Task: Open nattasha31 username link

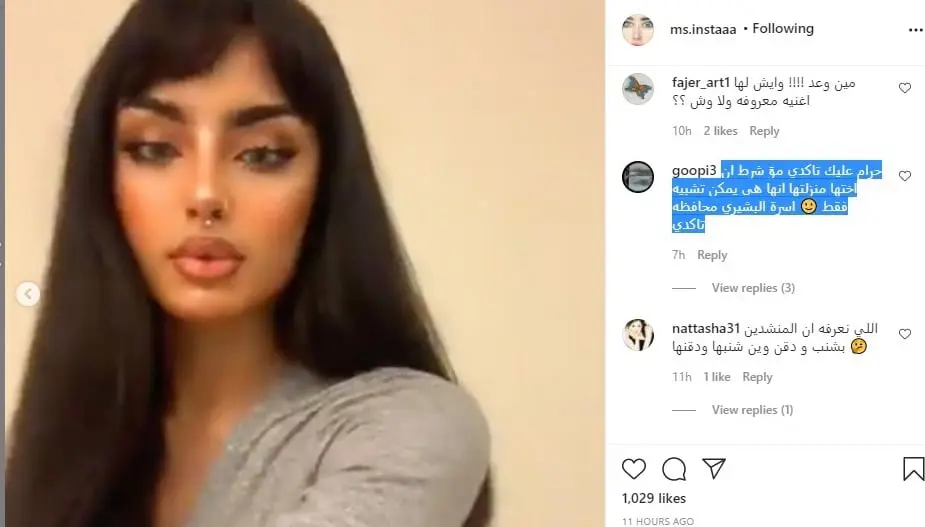Action: pyautogui.click(x=706, y=328)
